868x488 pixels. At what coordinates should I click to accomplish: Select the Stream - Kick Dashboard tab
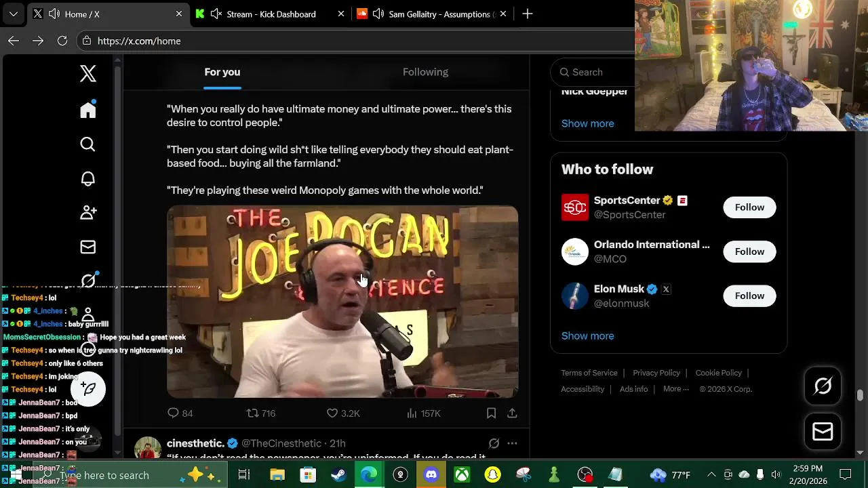(x=270, y=14)
